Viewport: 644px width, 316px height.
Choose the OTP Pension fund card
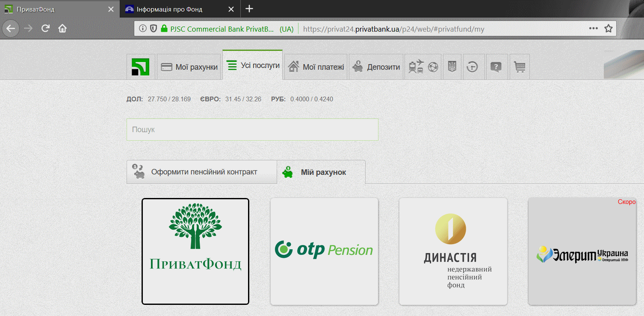325,251
